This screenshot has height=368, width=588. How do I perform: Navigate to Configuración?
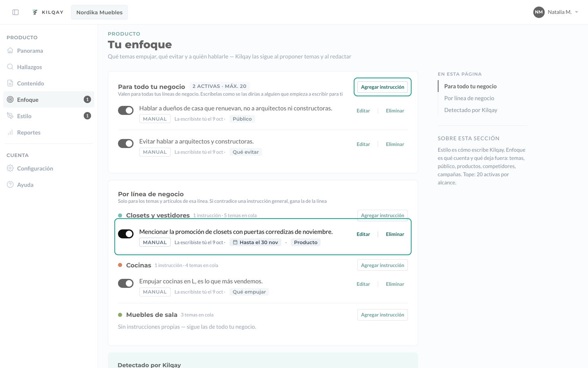(x=49, y=168)
